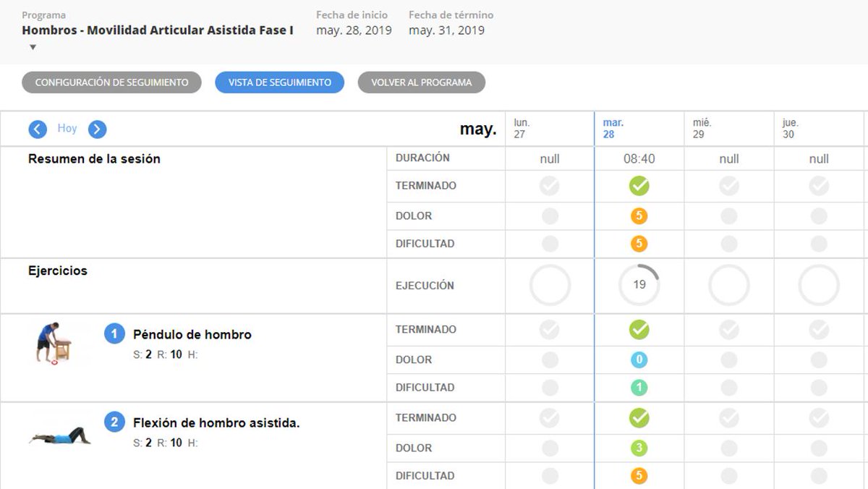Click grey Péndulo Terminado check for Thursday 30
The image size is (868, 489).
[819, 330]
